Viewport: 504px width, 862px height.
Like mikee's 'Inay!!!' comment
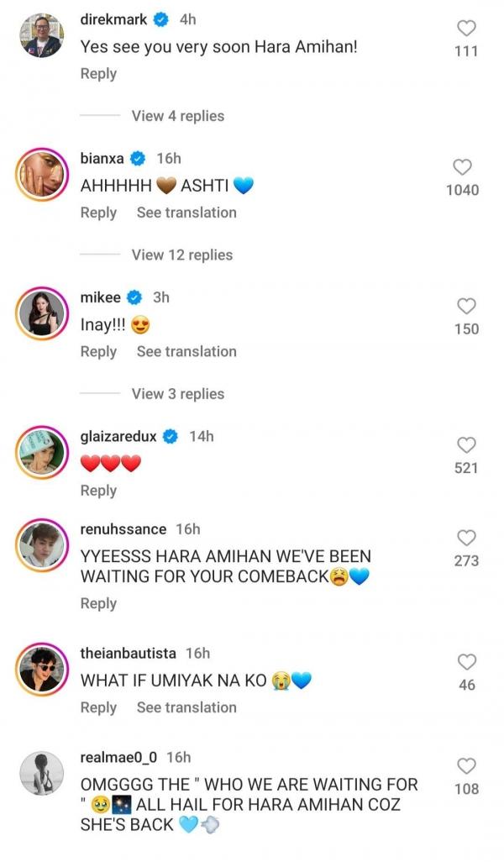(x=465, y=306)
